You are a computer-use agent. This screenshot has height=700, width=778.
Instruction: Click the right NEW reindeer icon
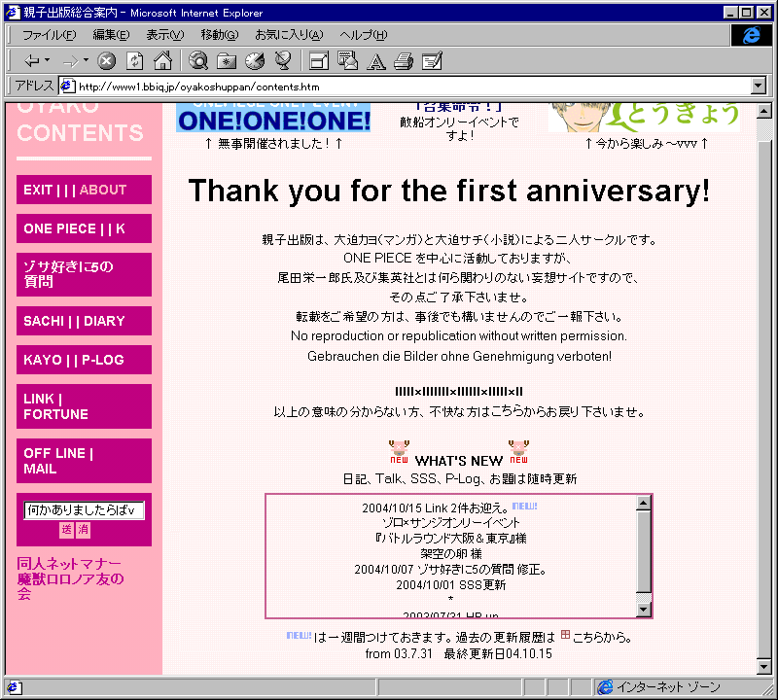tap(518, 451)
